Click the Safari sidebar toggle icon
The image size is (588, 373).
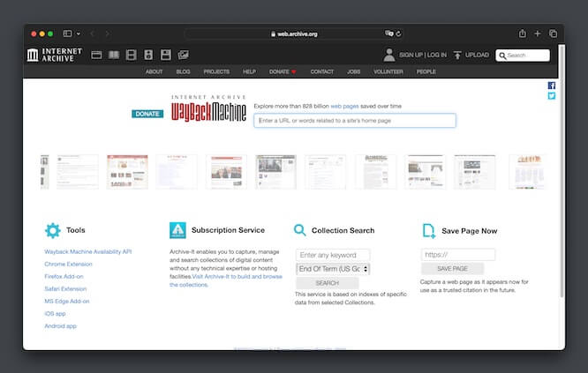[67, 34]
